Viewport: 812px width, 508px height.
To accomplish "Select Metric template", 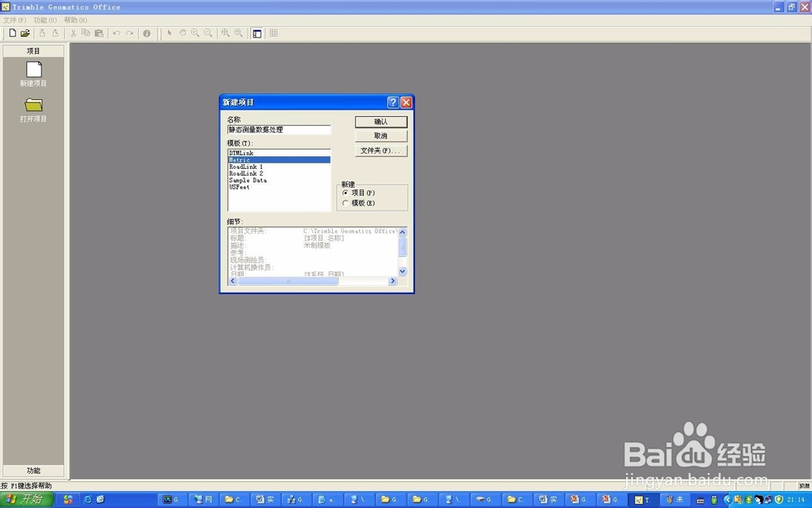I will (279, 160).
